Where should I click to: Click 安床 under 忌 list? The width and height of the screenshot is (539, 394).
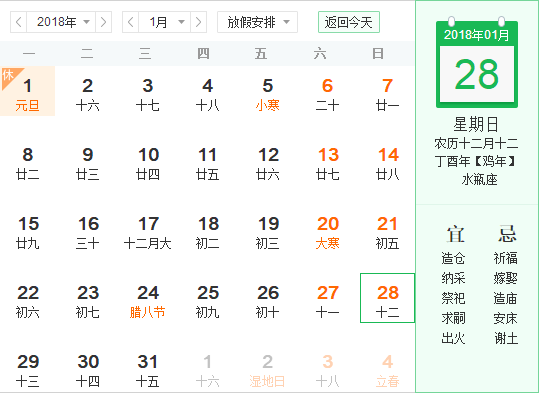[505, 318]
